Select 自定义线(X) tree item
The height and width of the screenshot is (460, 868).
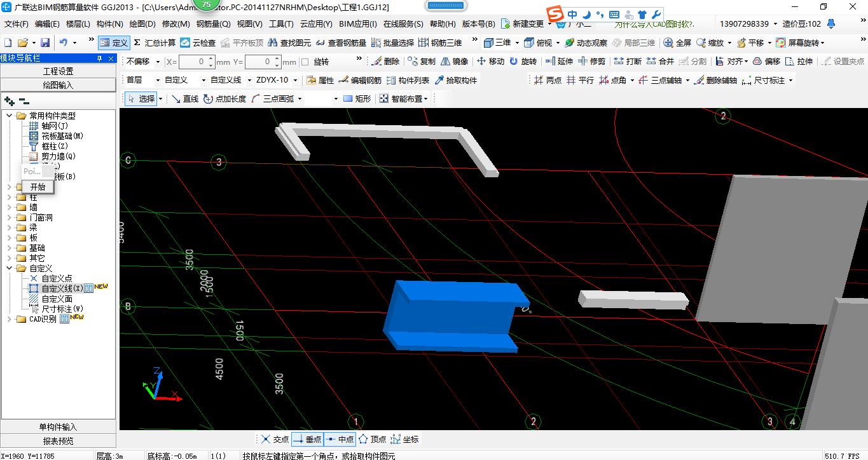(62, 288)
